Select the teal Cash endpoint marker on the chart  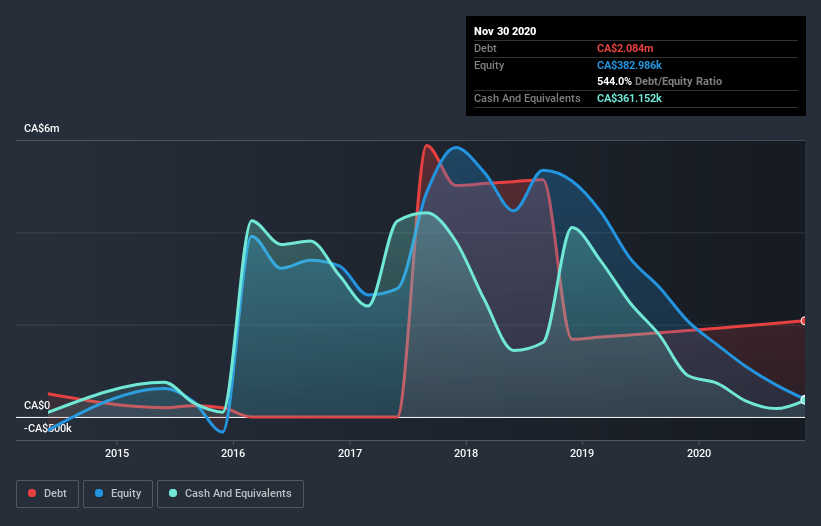pos(804,400)
